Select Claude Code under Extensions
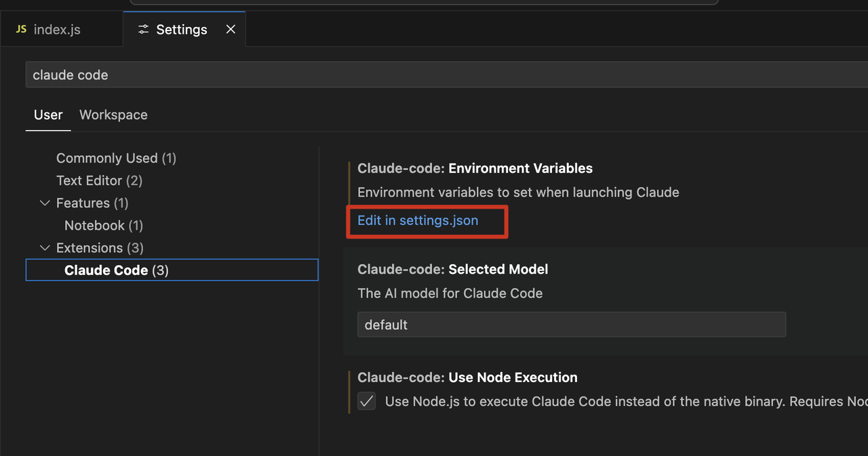Image resolution: width=868 pixels, height=456 pixels. tap(116, 270)
